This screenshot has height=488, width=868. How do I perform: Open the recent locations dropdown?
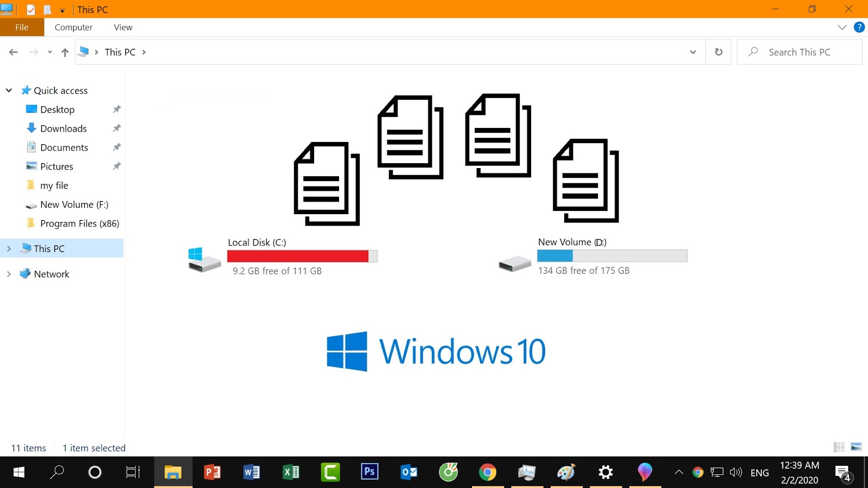(49, 52)
